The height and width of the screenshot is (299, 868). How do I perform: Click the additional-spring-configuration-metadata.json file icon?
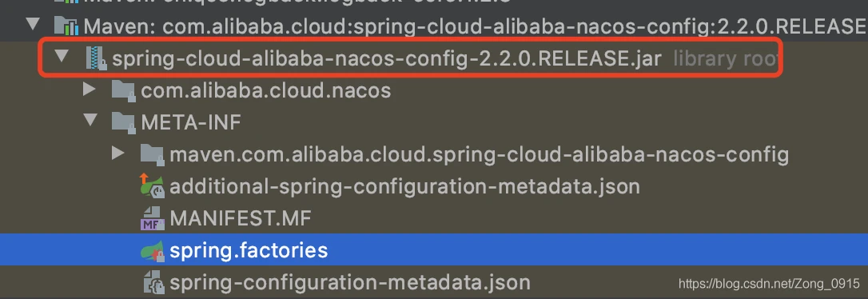click(x=152, y=186)
